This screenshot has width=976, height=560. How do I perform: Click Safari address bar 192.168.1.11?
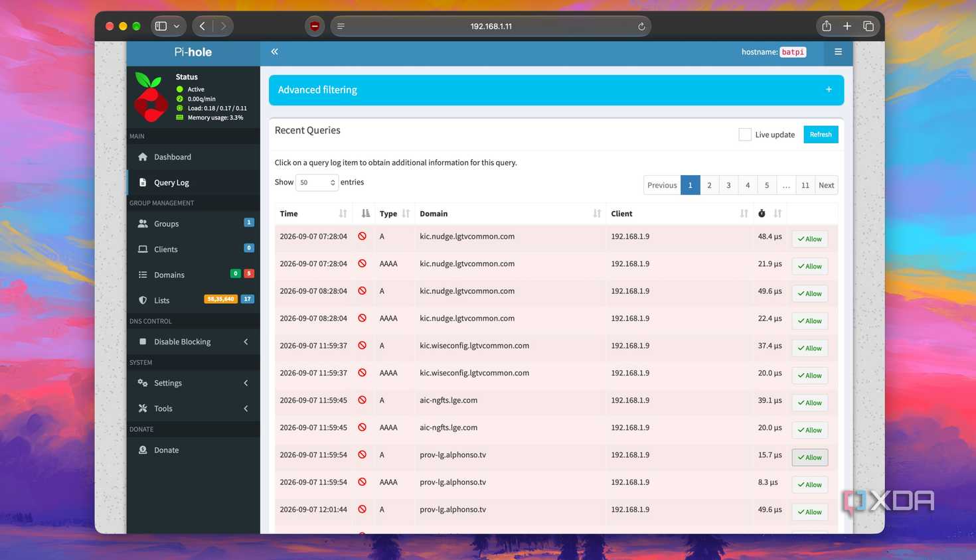[x=491, y=27]
